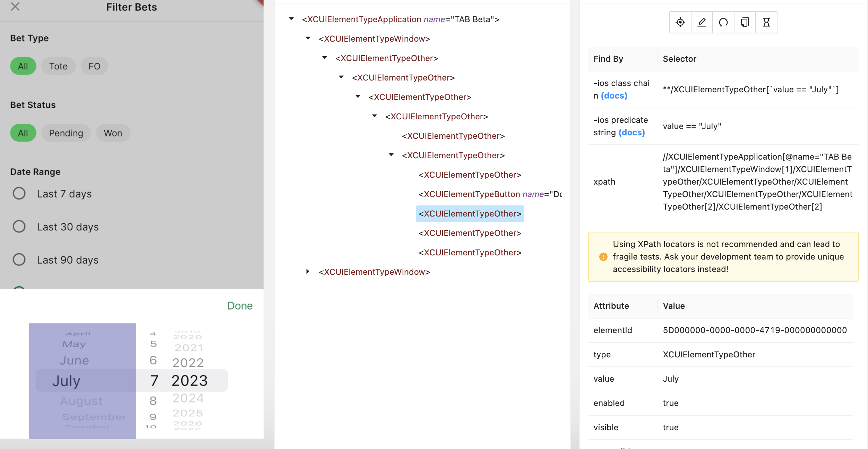
Task: Pick 2024 in the year picker wheel
Action: tap(188, 398)
